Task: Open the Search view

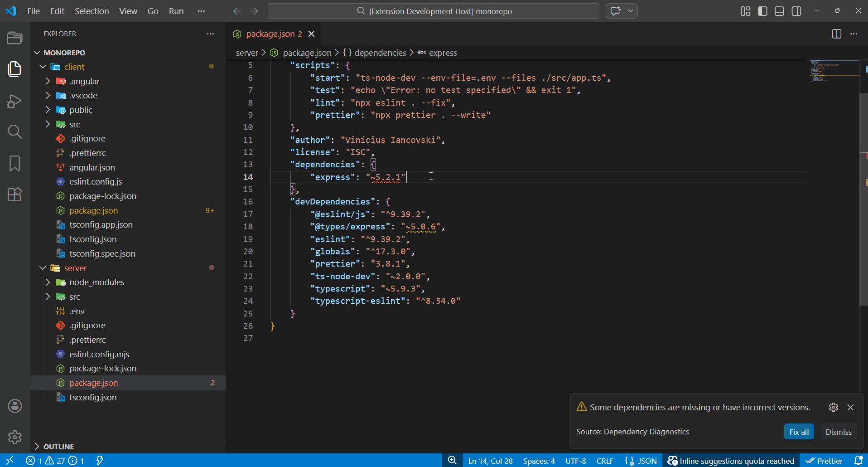Action: pos(14,132)
